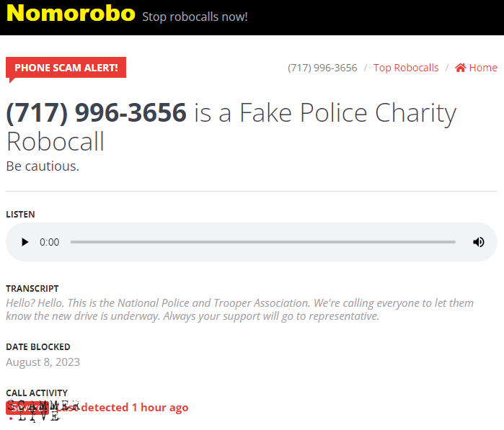Click the DATE BLOCKED section label
Screen dimensions: 504x430
38,347
